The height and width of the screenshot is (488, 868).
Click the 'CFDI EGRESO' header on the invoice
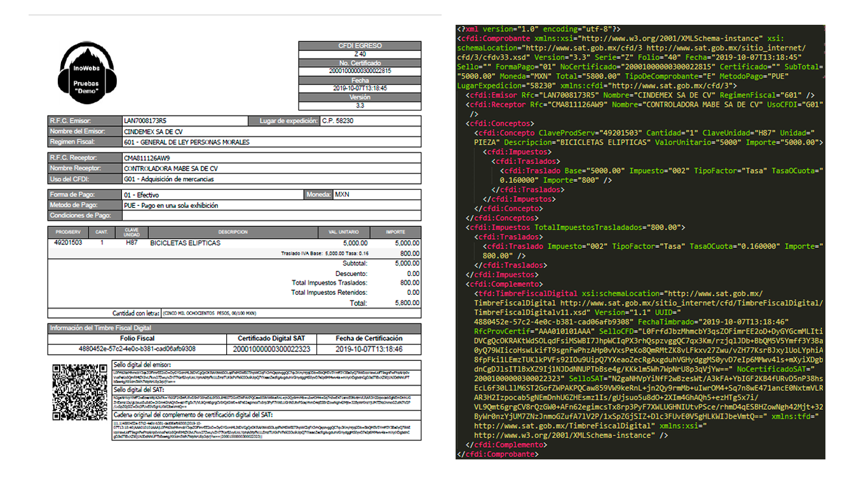pos(360,46)
